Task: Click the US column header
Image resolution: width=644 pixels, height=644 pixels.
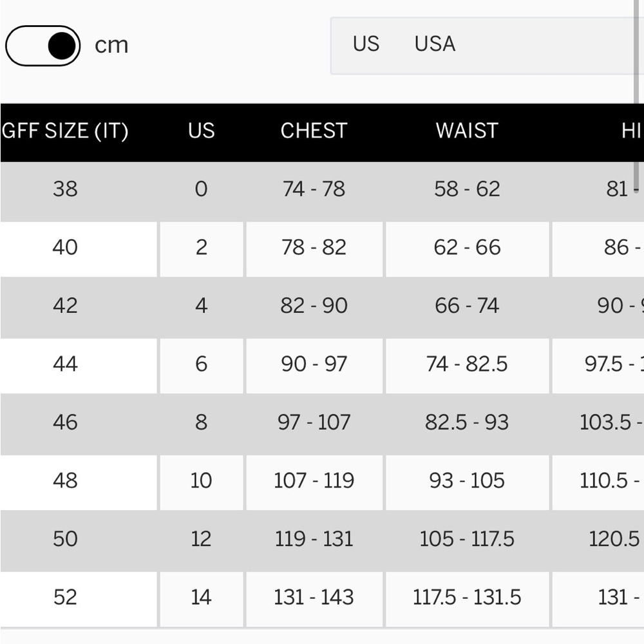Action: coord(201,131)
